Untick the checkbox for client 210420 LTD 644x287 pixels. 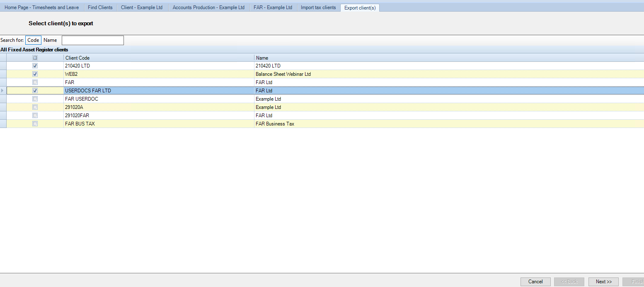35,66
